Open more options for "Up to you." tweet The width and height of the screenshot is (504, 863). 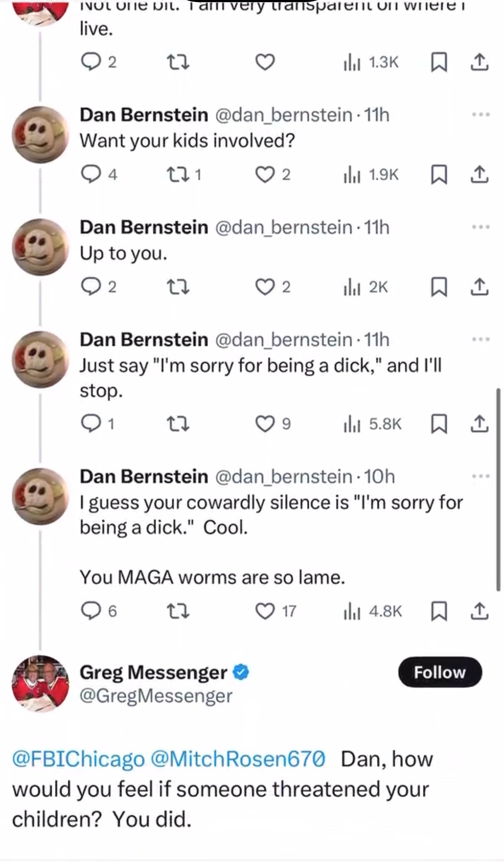(x=481, y=227)
